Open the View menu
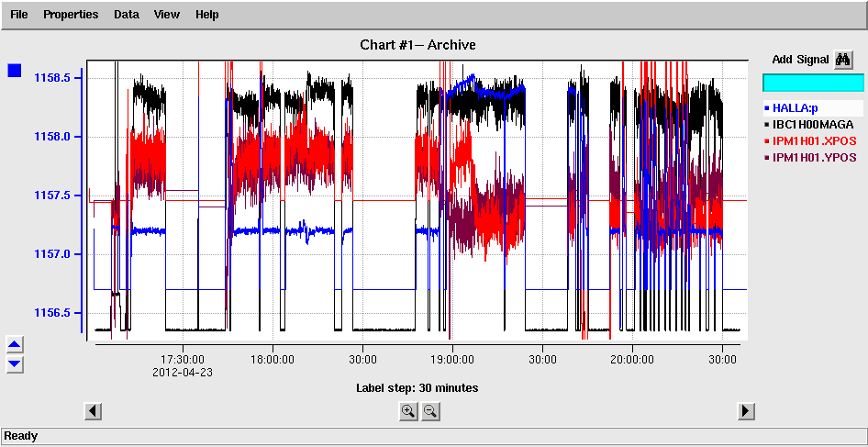 [167, 15]
